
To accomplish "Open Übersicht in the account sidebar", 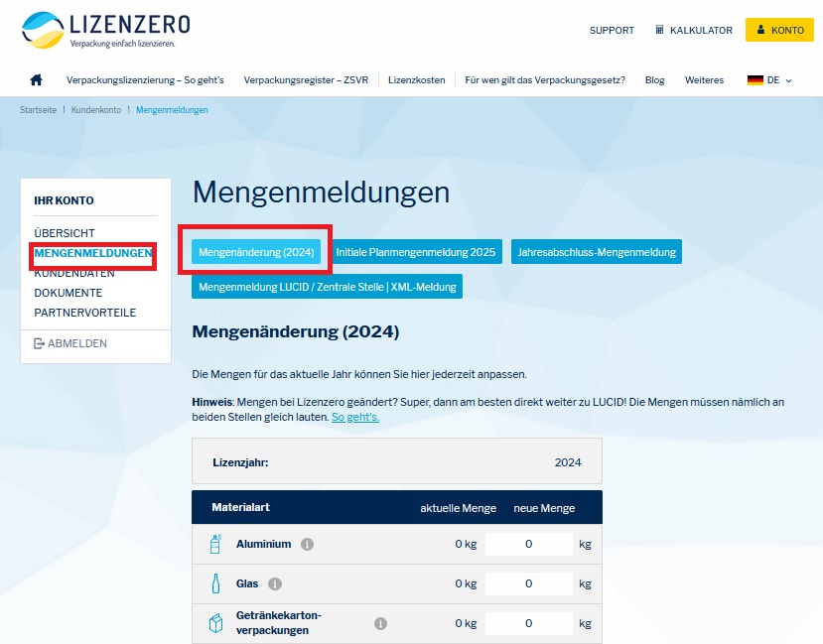I will click(65, 233).
